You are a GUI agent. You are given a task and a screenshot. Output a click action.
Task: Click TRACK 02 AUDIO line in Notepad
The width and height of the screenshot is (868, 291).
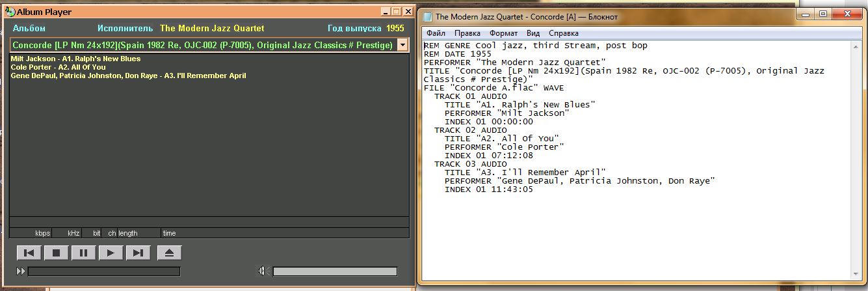click(x=471, y=130)
